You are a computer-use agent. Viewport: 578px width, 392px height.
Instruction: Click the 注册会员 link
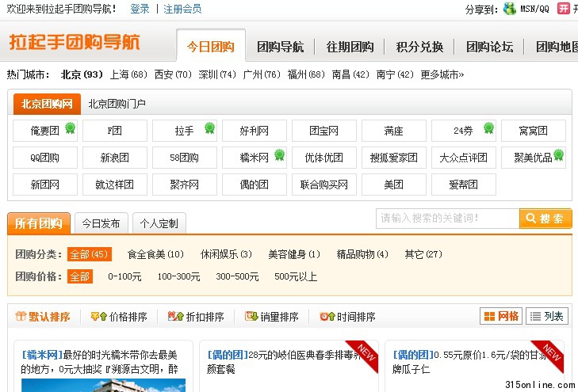click(x=182, y=9)
